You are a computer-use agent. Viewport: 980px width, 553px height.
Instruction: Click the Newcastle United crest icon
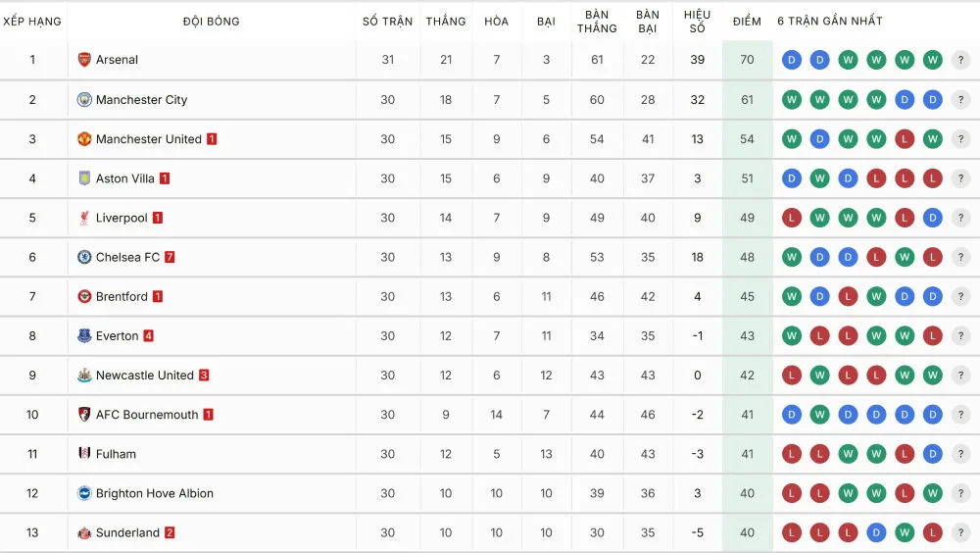click(84, 376)
